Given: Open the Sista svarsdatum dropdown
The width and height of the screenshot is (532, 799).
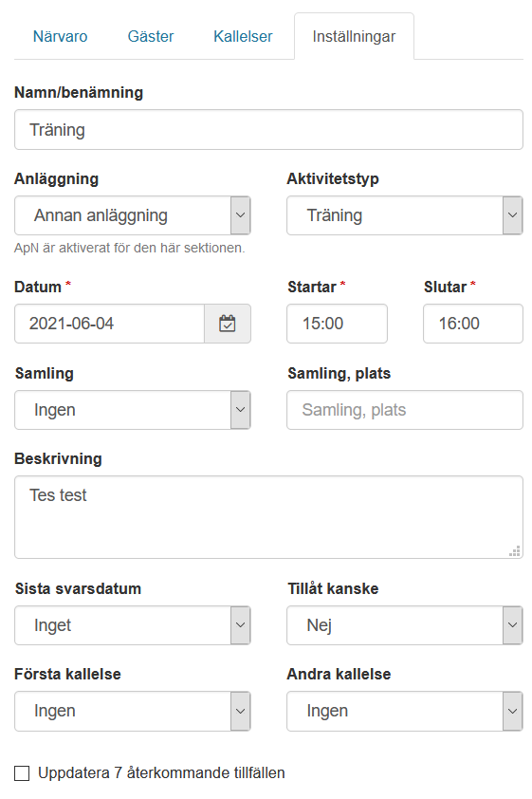Looking at the screenshot, I should click(x=133, y=625).
